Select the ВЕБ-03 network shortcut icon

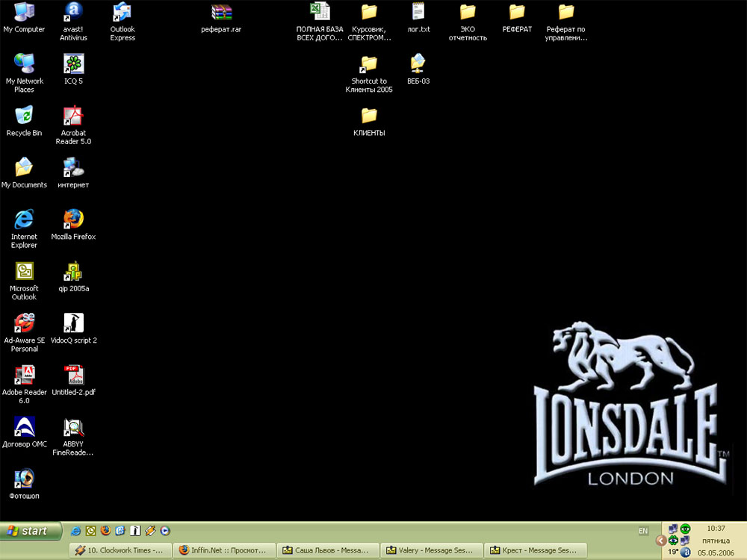418,69
